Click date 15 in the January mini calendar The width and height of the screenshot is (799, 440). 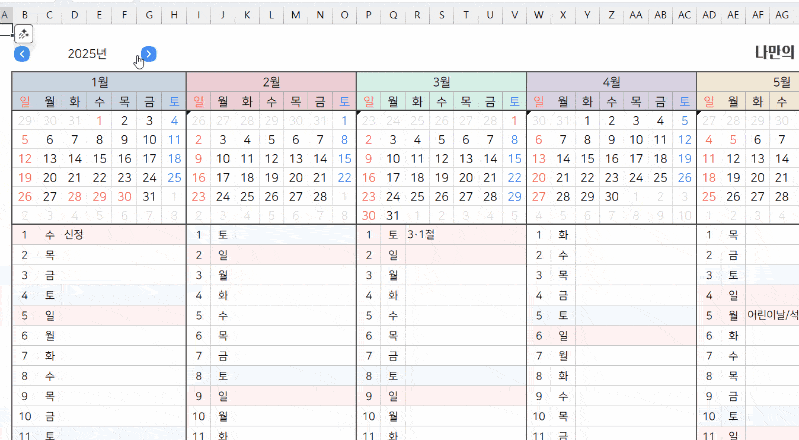[x=99, y=158]
